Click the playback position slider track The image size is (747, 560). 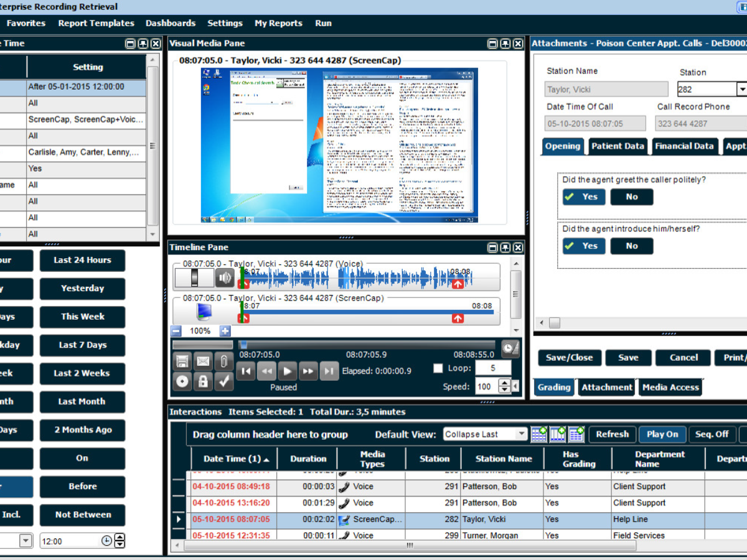[367, 345]
